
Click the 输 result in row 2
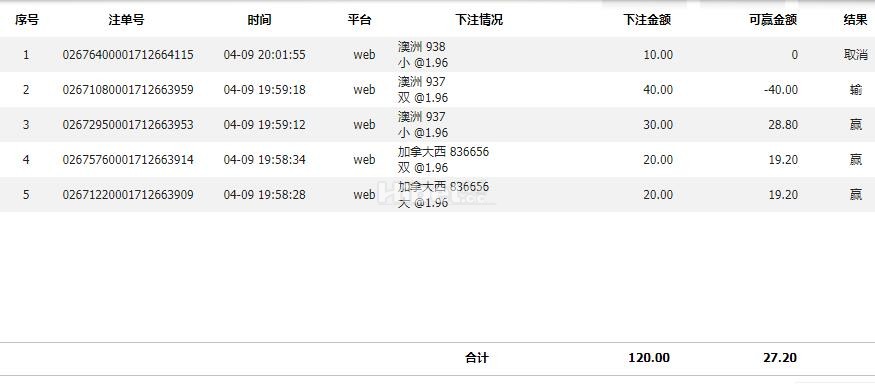(855, 90)
